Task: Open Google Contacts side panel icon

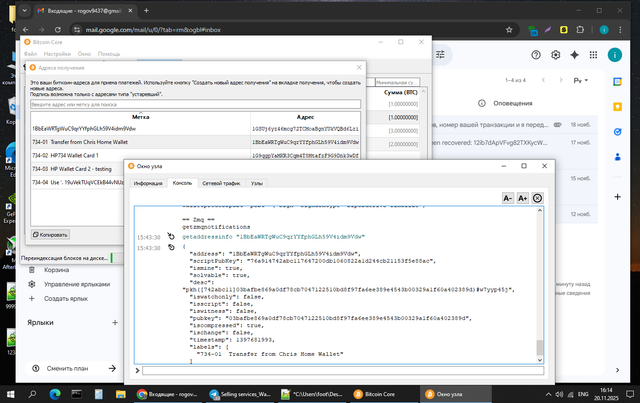Action: [618, 157]
